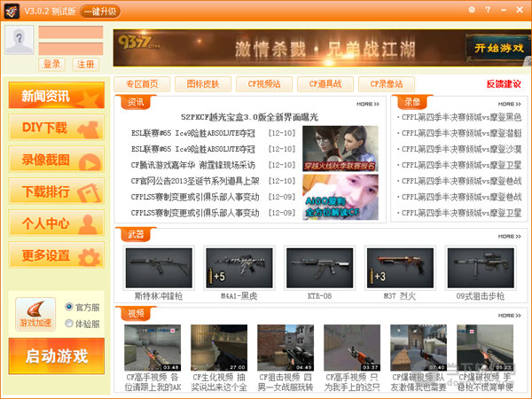Open the 斯特林冲锋枪 weapon thumbnail
532x399 pixels.
coord(159,268)
